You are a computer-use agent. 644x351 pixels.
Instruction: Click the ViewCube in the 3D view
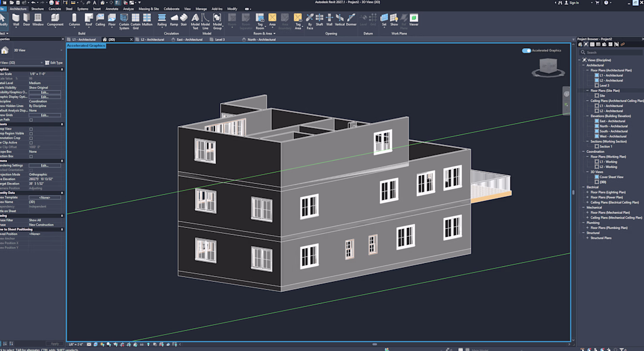coord(548,67)
